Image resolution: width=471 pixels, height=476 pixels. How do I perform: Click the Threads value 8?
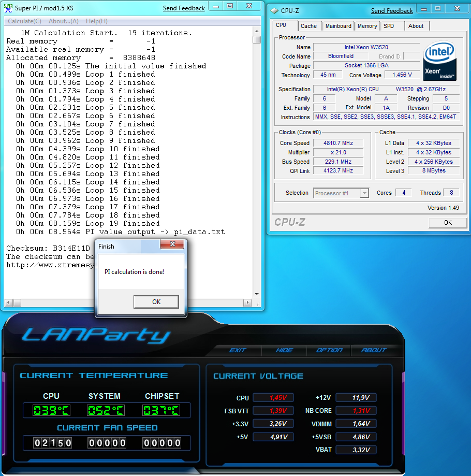coord(451,193)
